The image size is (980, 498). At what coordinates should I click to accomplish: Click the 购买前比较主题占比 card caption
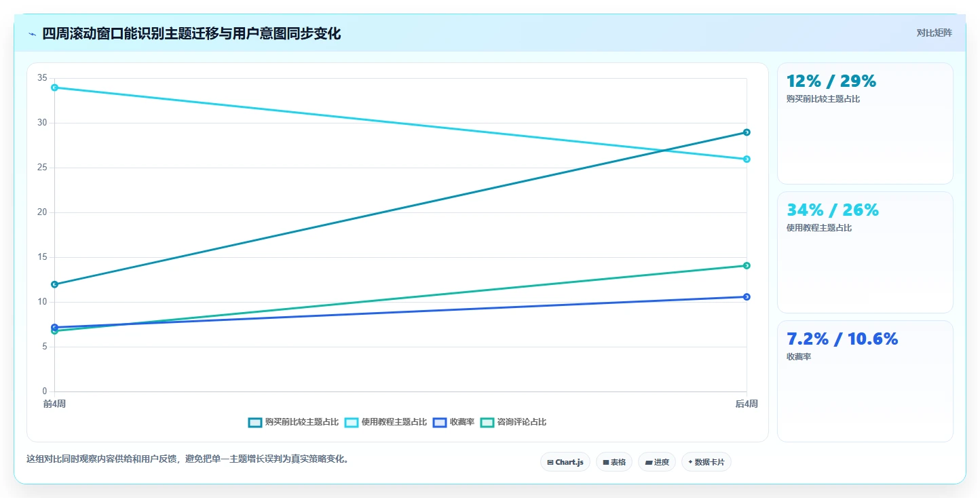coord(823,99)
